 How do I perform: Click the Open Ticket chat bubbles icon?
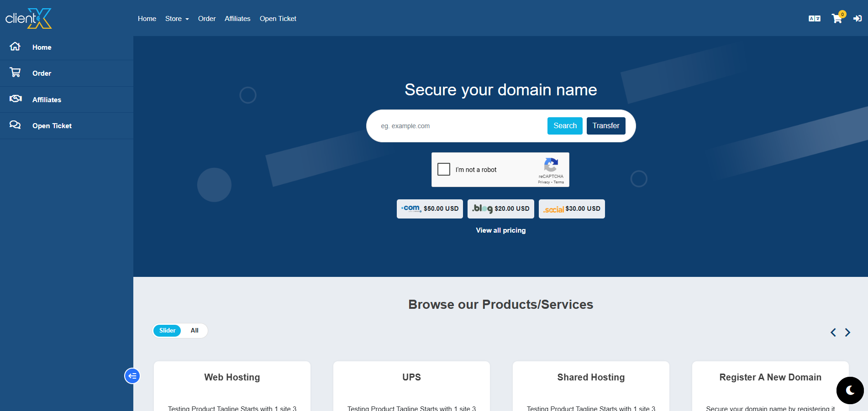pyautogui.click(x=15, y=125)
